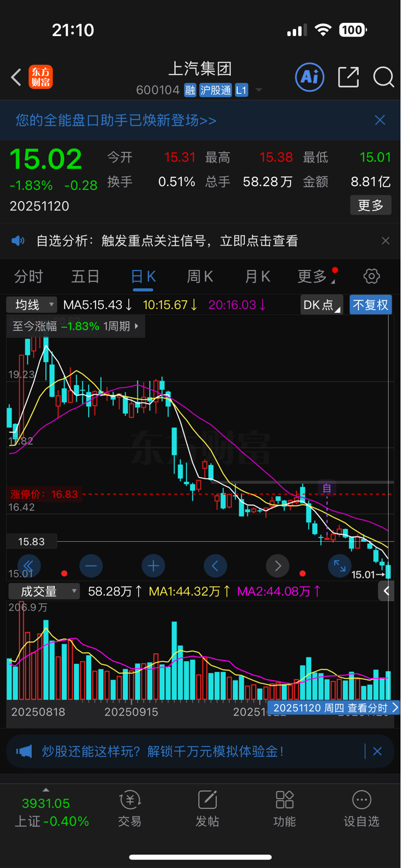Open the 交易 trading button
Viewport: 401px width, 868px height.
(x=130, y=808)
